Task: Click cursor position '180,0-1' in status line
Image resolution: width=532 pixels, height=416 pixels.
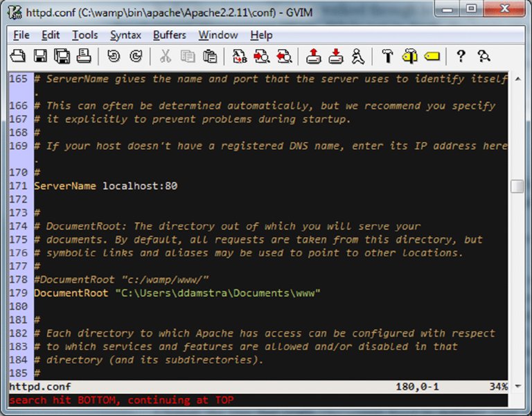Action: [417, 387]
